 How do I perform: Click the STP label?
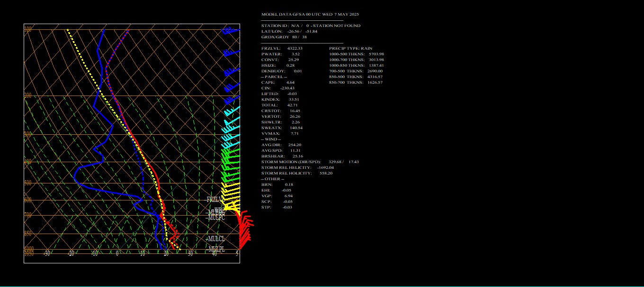pyautogui.click(x=266, y=207)
